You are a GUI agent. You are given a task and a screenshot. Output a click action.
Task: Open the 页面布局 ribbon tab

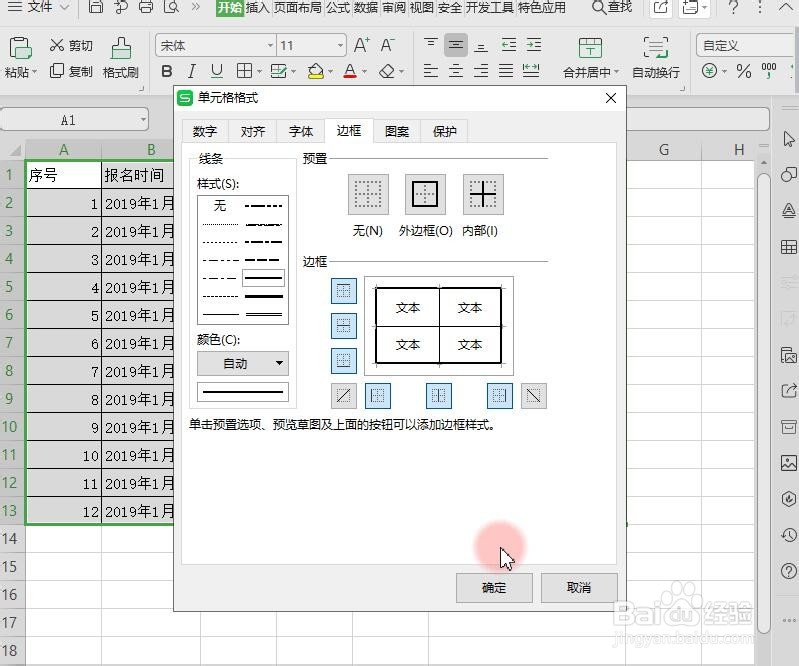(x=298, y=8)
